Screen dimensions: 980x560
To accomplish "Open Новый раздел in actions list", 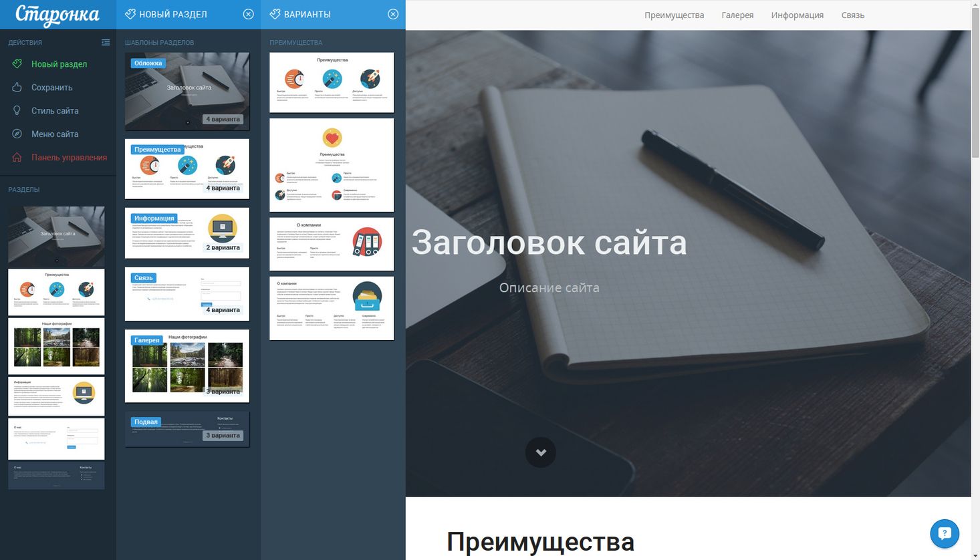I will click(59, 64).
